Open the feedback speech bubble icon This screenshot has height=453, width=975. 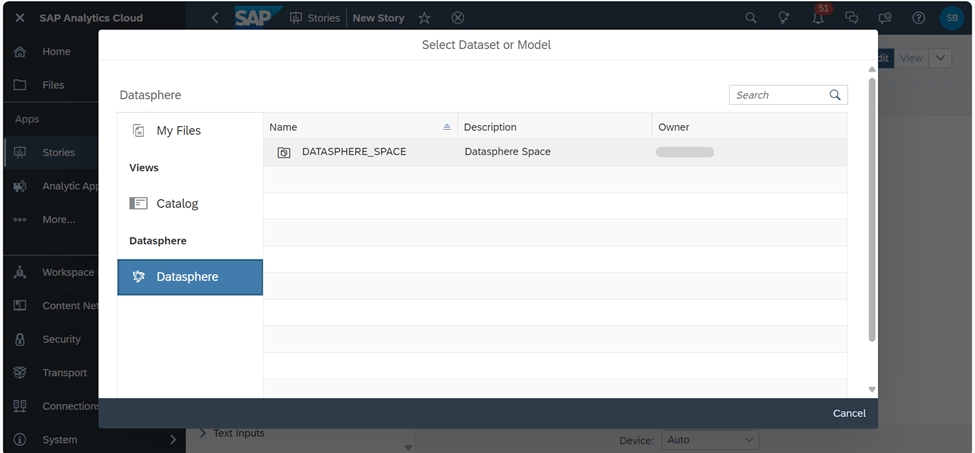pos(885,18)
